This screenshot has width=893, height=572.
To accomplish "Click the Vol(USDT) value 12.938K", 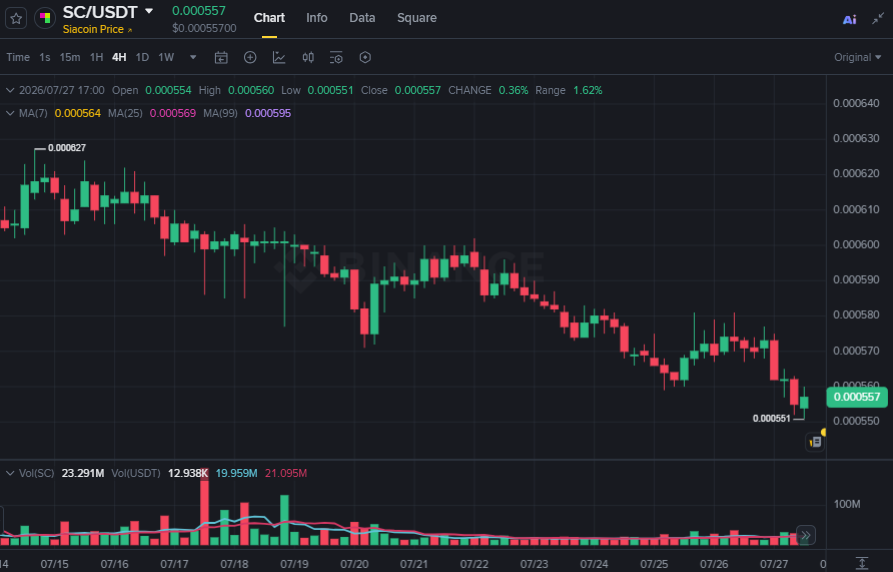I will coord(188,473).
